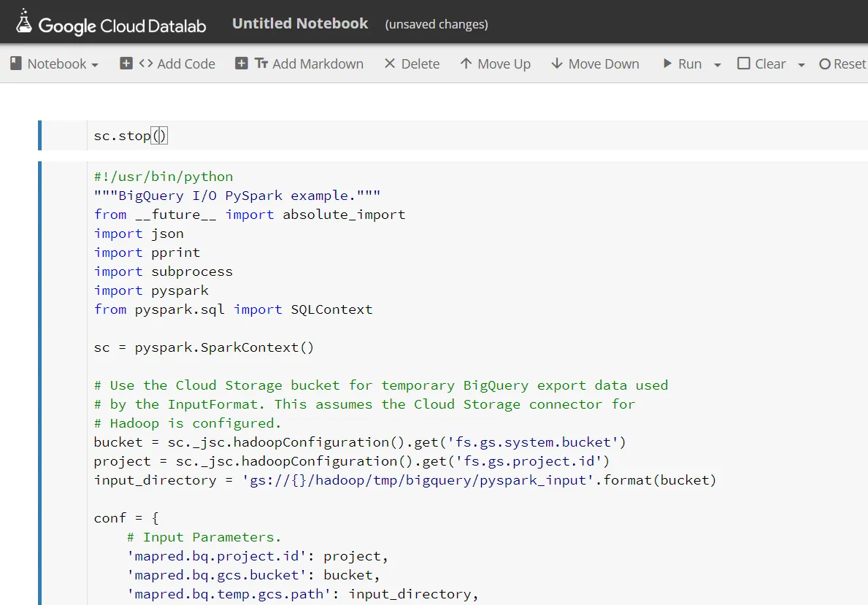Reset the notebook session
This screenshot has height=605, width=868.
point(842,64)
